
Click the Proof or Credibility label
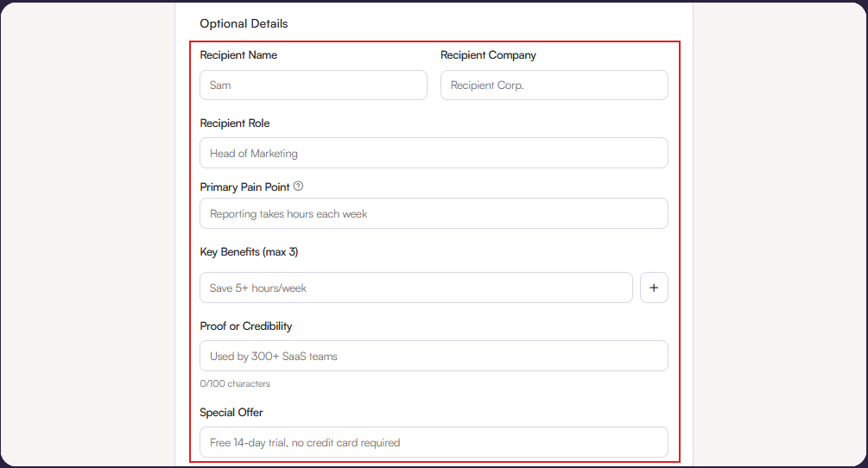click(246, 326)
